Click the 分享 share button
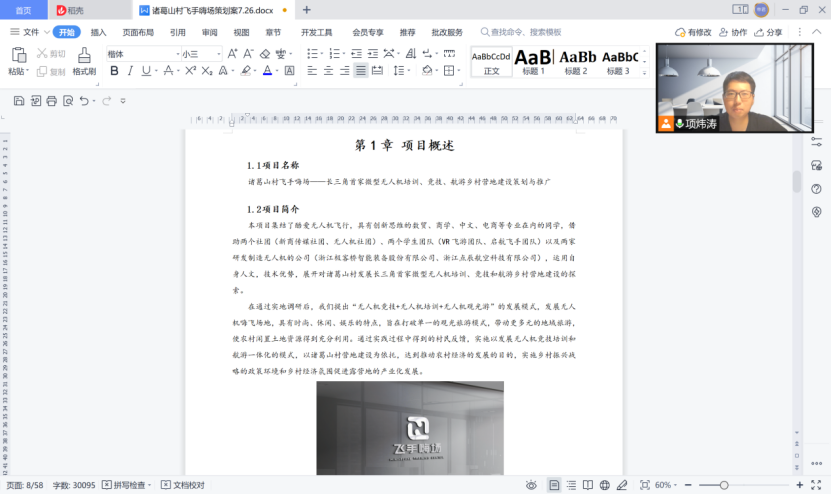Screen dimensions: 831x494 point(768,32)
